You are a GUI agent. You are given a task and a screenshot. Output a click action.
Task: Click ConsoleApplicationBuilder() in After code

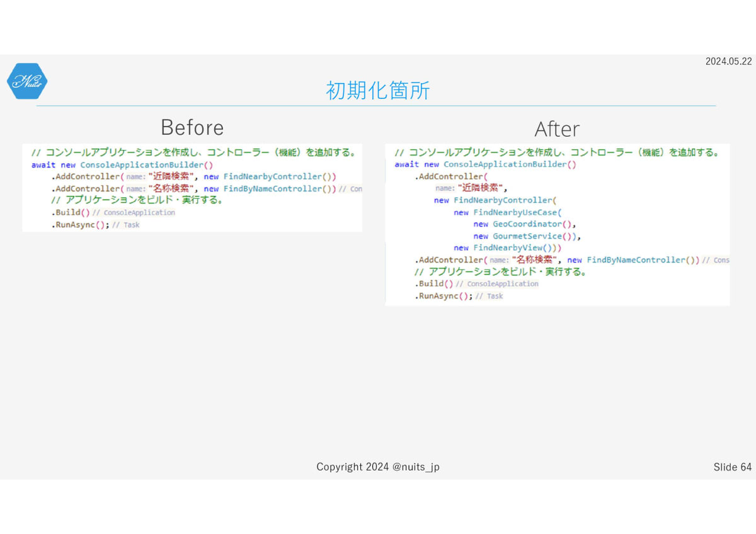click(510, 164)
